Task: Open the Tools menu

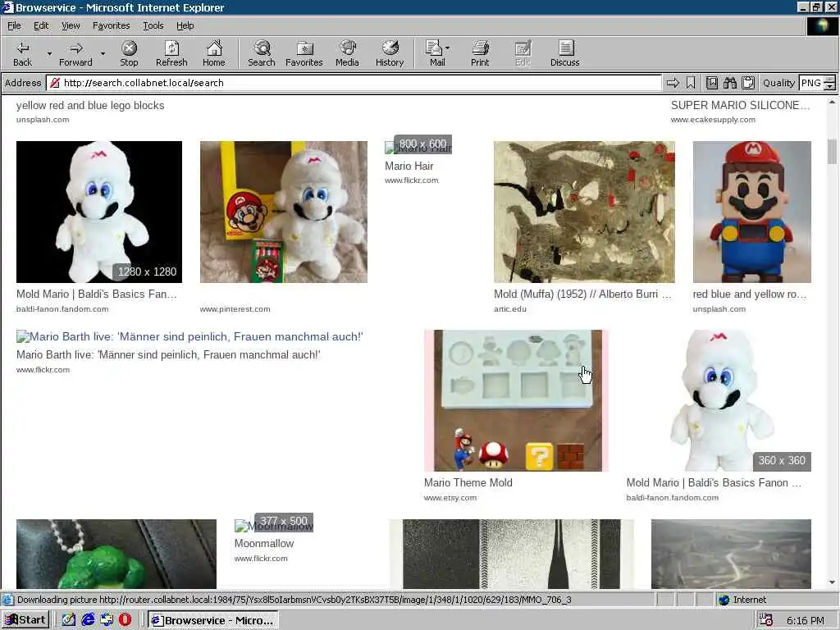Action: 153,25
